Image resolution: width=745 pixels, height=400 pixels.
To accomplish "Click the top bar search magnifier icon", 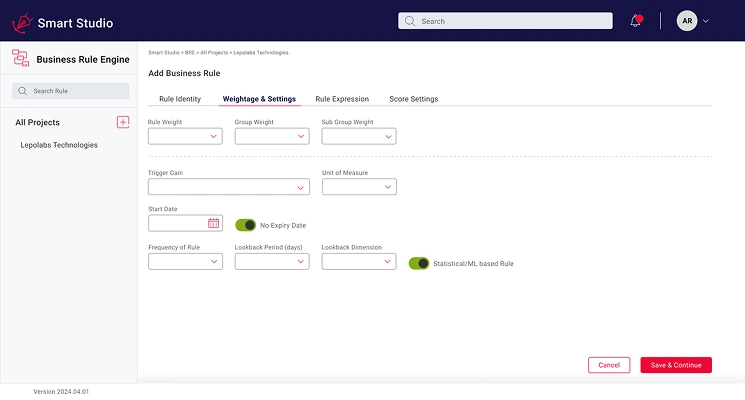I will (409, 21).
